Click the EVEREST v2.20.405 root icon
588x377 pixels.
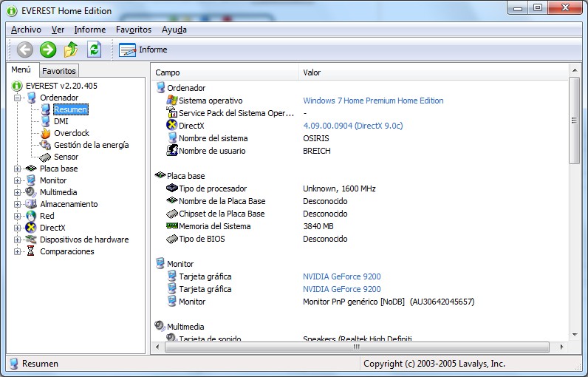point(17,86)
